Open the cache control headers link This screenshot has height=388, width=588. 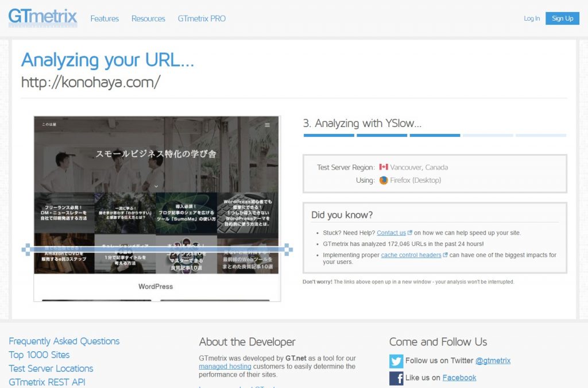pos(411,255)
